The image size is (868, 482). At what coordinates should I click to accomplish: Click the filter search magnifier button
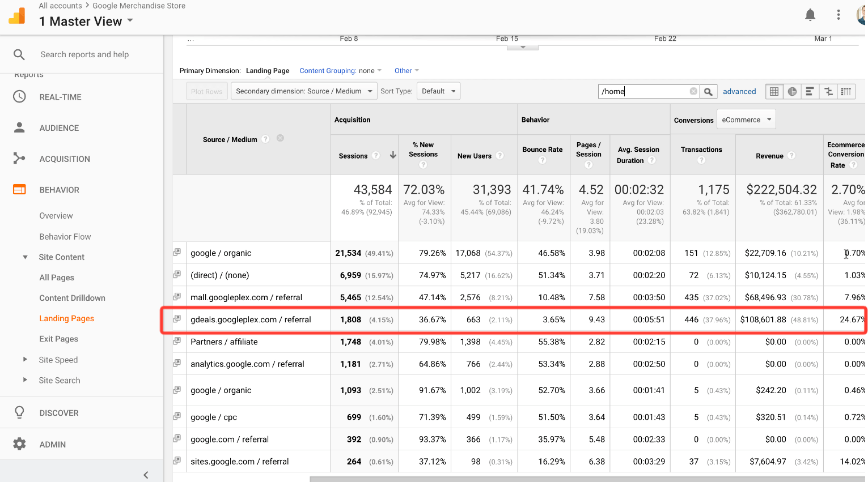pyautogui.click(x=708, y=91)
